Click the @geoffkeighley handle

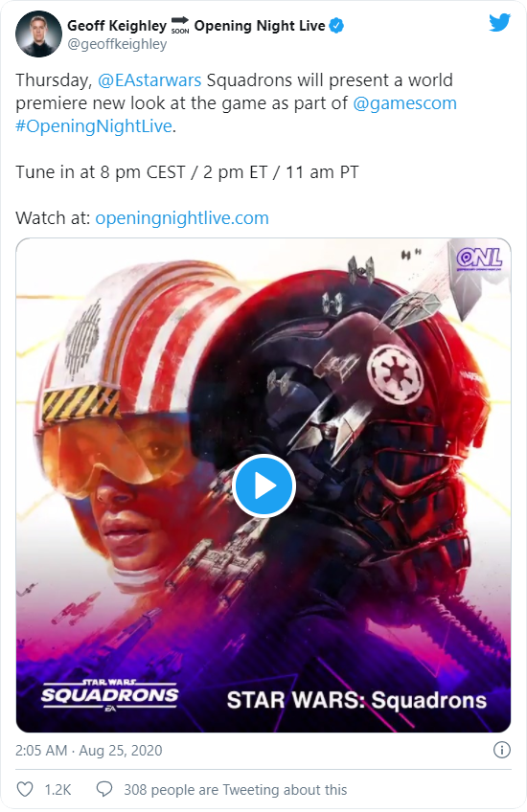117,44
